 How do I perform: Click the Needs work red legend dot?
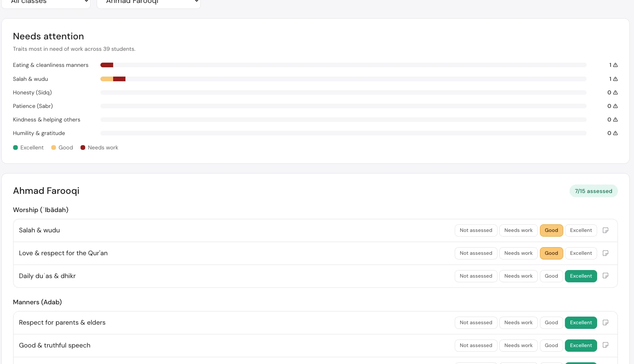tap(83, 148)
